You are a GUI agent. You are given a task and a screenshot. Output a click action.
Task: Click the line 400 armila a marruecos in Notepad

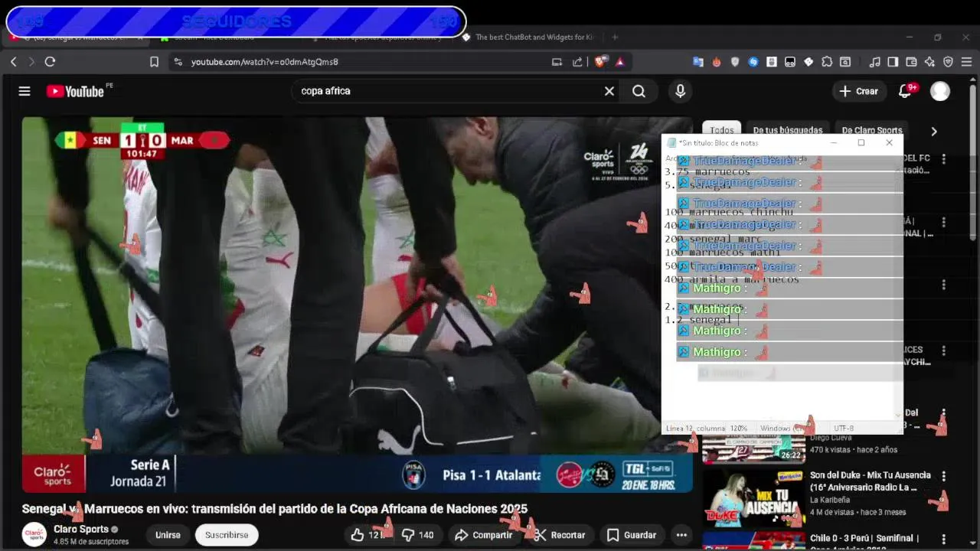coord(731,279)
